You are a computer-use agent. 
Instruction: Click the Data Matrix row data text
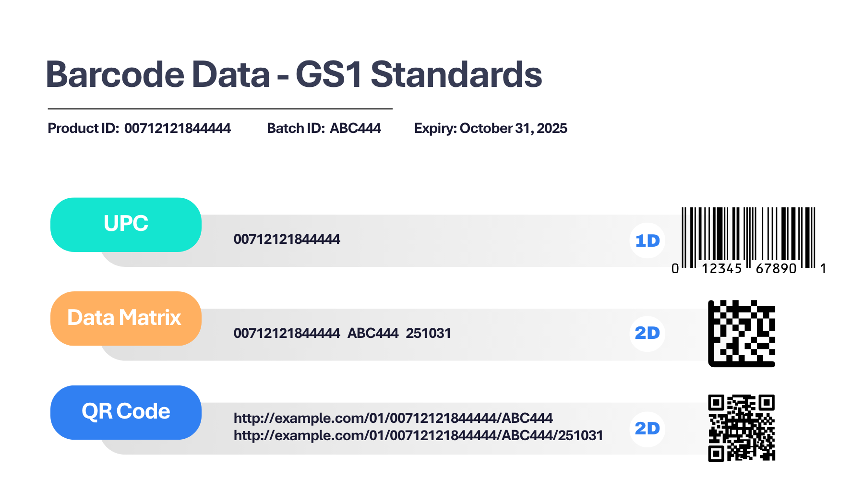[342, 333]
